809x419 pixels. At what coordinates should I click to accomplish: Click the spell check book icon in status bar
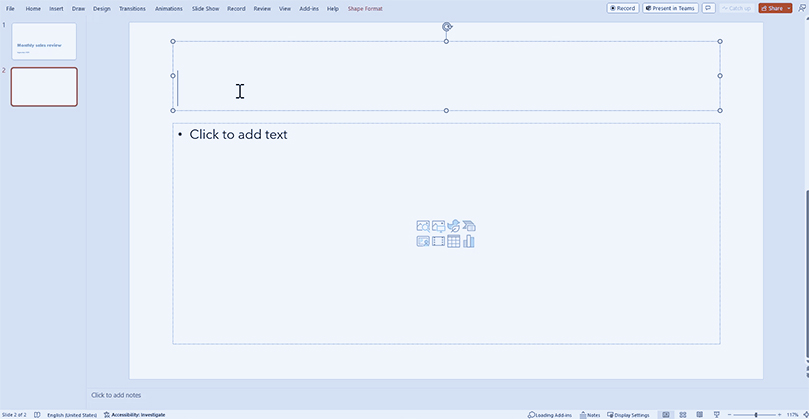(37, 414)
